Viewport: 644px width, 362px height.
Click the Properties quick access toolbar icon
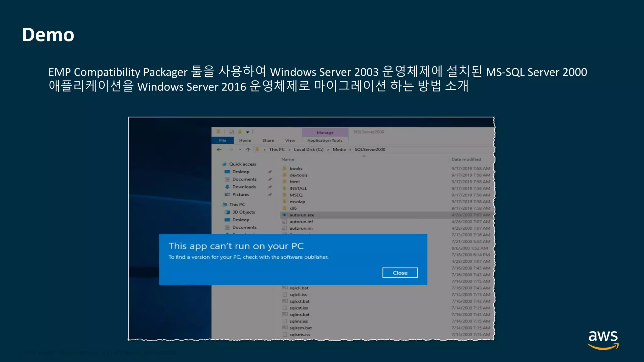coord(231,132)
